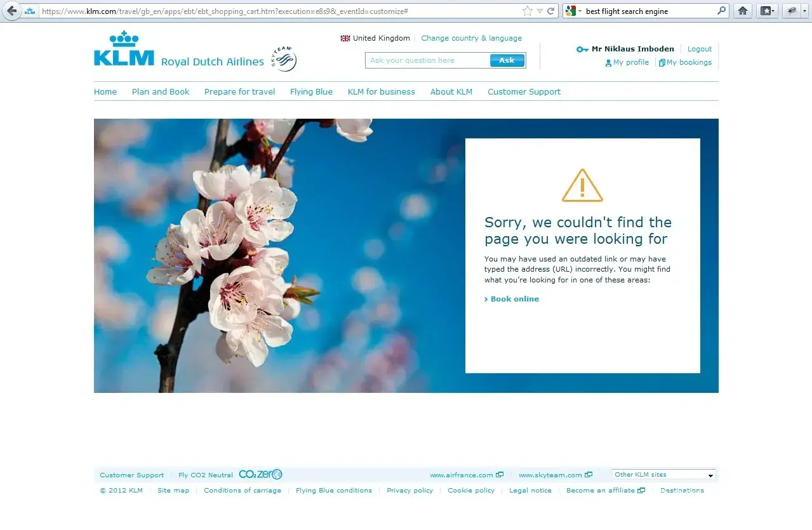812x530 pixels.
Task: Click the key icon beside Mr Niklaus Imboden
Action: coord(582,49)
